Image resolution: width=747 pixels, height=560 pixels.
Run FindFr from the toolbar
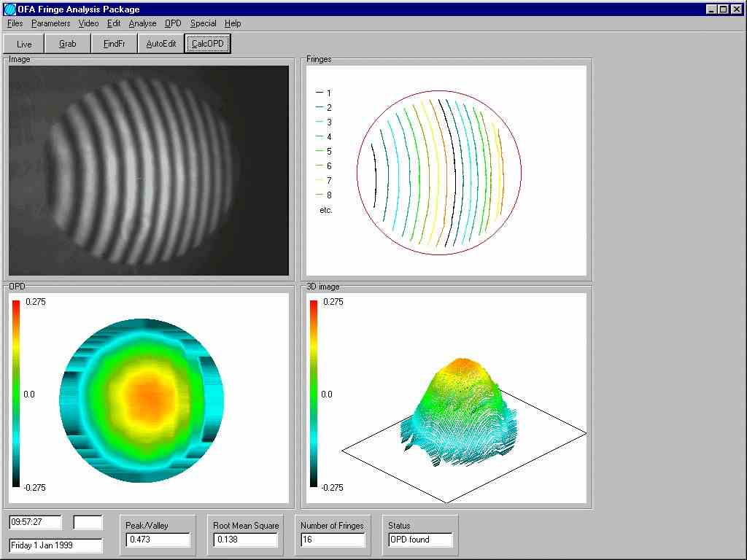point(114,44)
